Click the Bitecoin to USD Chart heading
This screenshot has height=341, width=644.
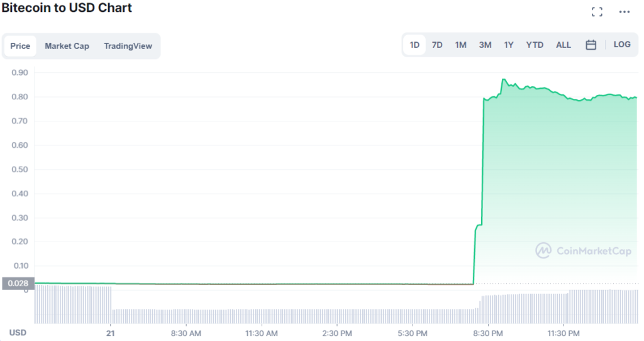click(x=67, y=8)
